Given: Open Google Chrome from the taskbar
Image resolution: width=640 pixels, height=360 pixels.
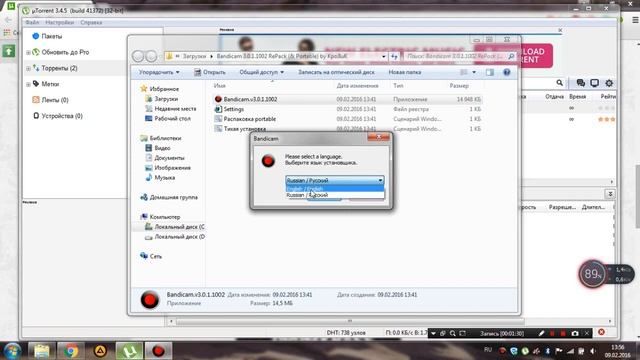Looking at the screenshot, I should [x=71, y=351].
